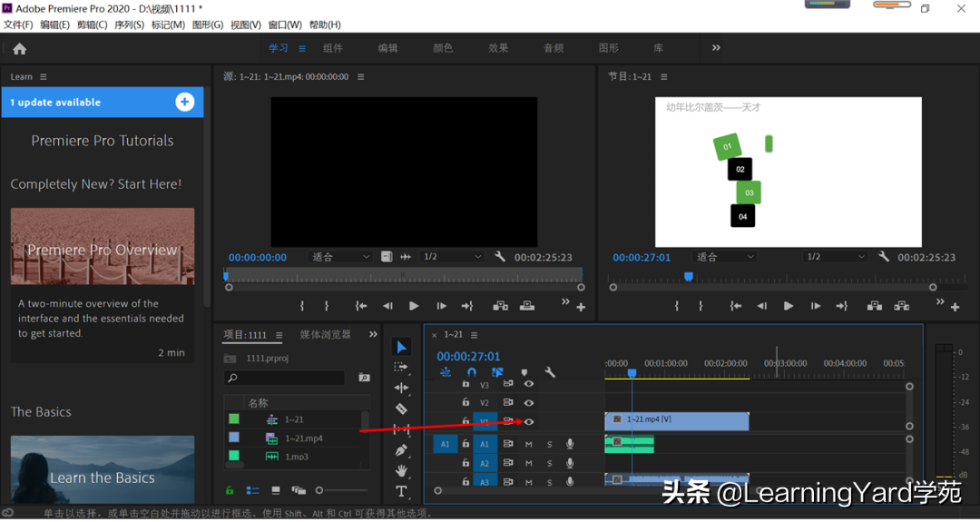The height and width of the screenshot is (522, 980).
Task: Open 序列(S) menu
Action: coord(129,25)
